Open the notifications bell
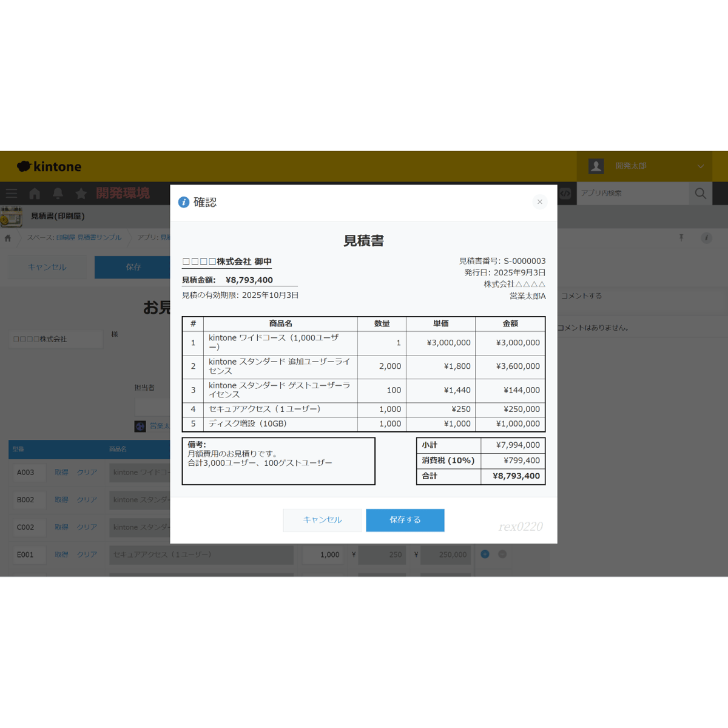This screenshot has height=728, width=728. [58, 194]
